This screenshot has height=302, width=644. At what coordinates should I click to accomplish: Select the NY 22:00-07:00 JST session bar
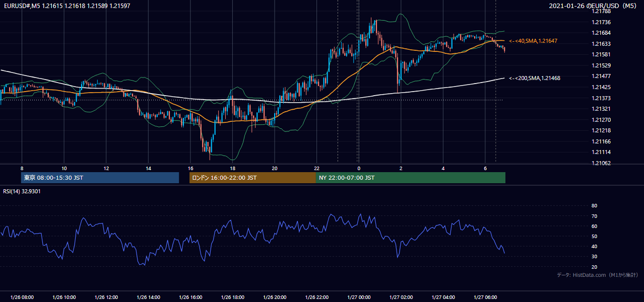(410, 178)
